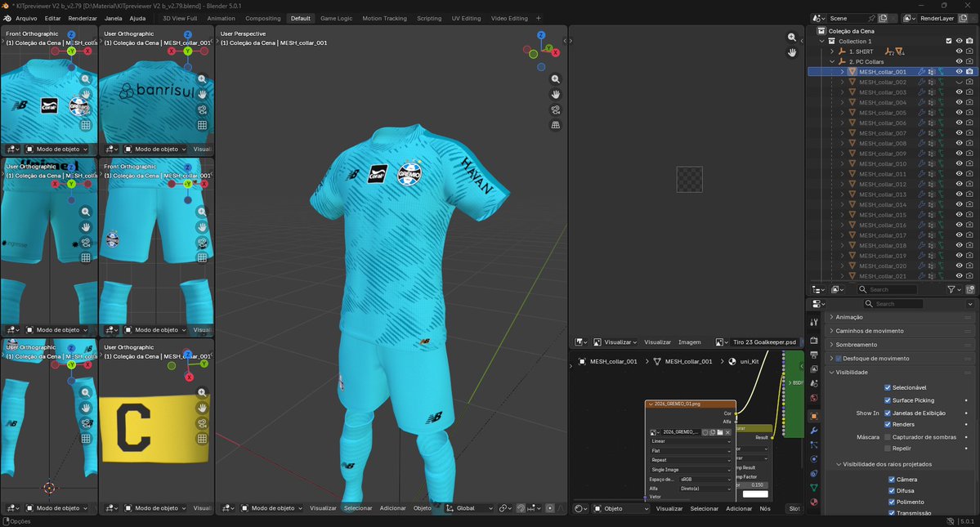Image resolution: width=980 pixels, height=527 pixels.
Task: Enable the Repelir checkbox
Action: pyautogui.click(x=888, y=449)
